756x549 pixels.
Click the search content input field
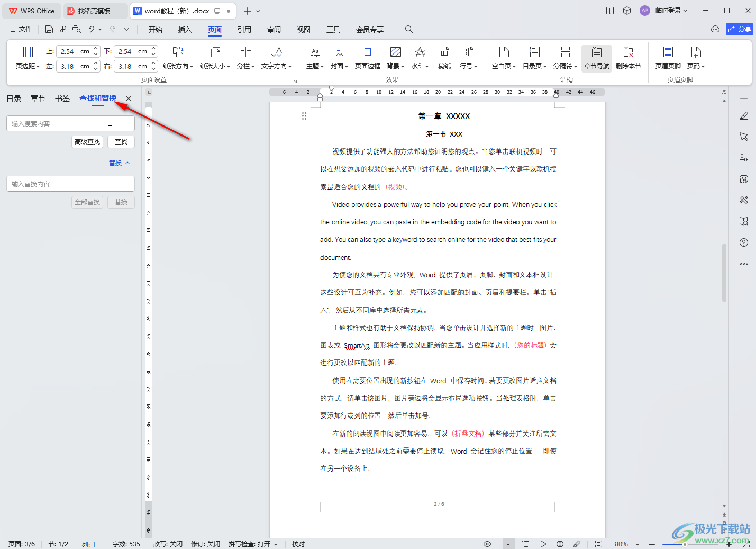pyautogui.click(x=70, y=123)
